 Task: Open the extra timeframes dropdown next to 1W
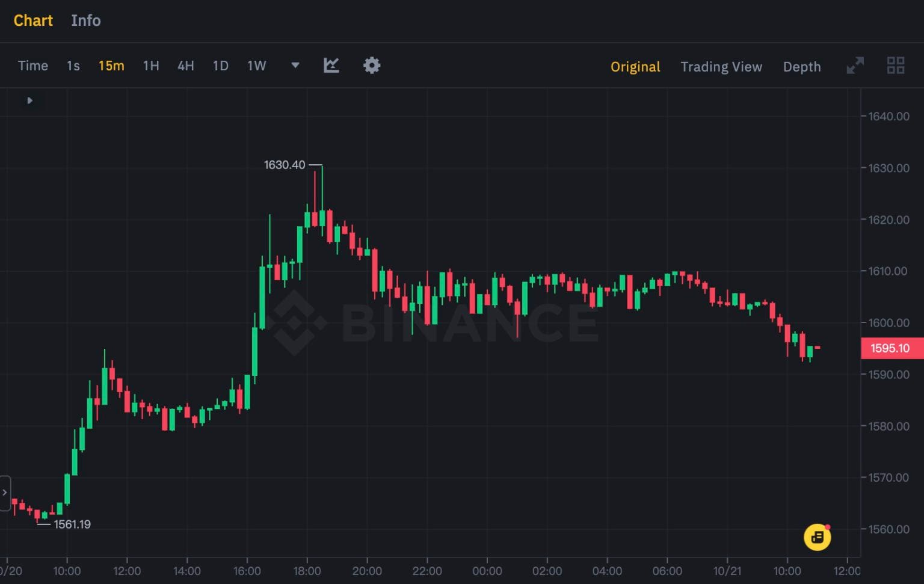(295, 66)
